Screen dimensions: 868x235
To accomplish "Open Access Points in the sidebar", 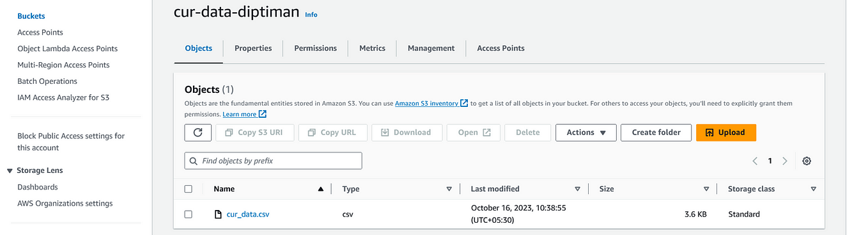I will click(40, 32).
